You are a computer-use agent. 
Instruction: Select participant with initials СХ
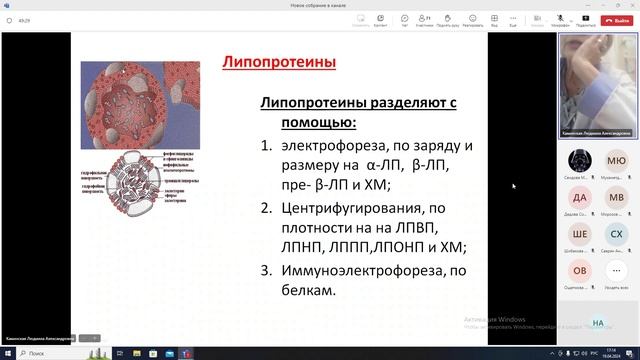pos(616,234)
